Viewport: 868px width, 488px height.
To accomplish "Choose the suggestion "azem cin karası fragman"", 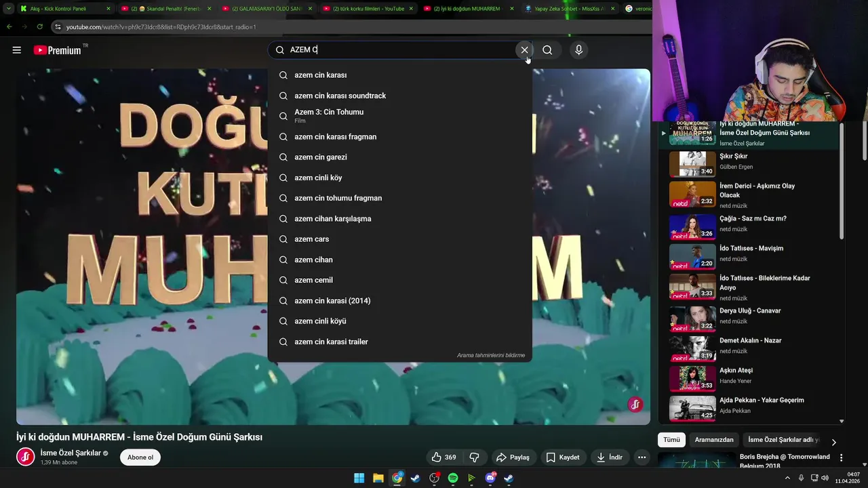I will pyautogui.click(x=400, y=137).
